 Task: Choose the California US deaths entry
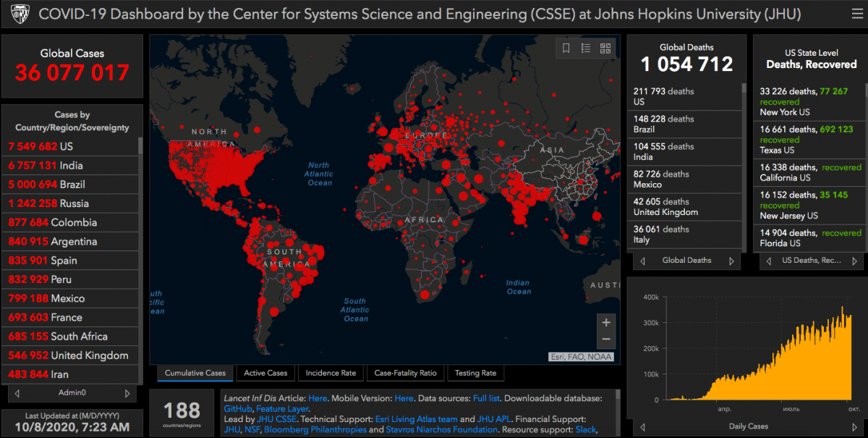tap(811, 173)
